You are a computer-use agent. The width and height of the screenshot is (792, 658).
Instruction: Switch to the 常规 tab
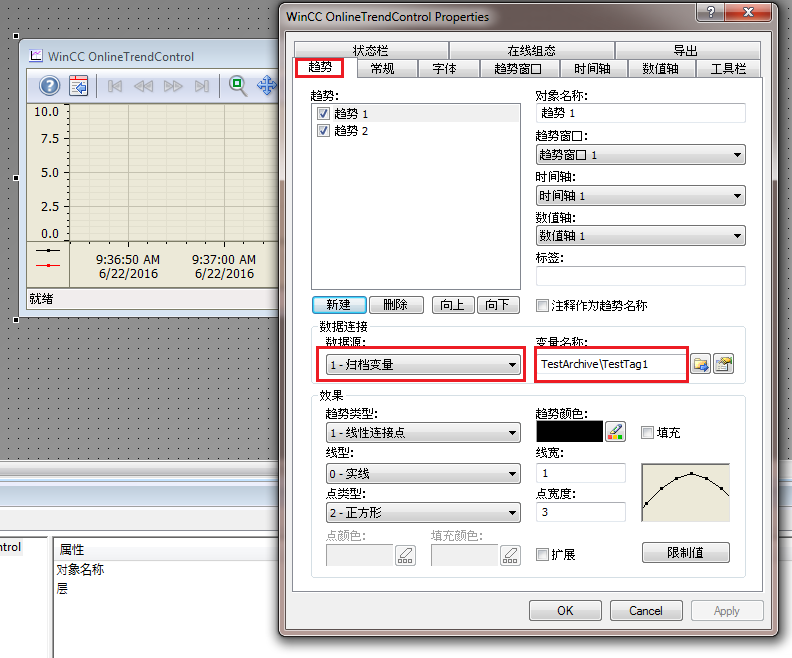click(387, 69)
